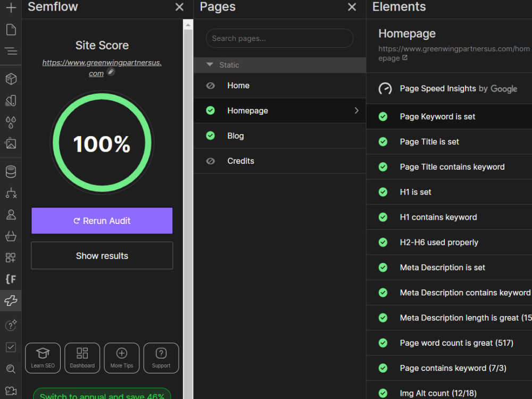Select the Blog page row

click(280, 136)
